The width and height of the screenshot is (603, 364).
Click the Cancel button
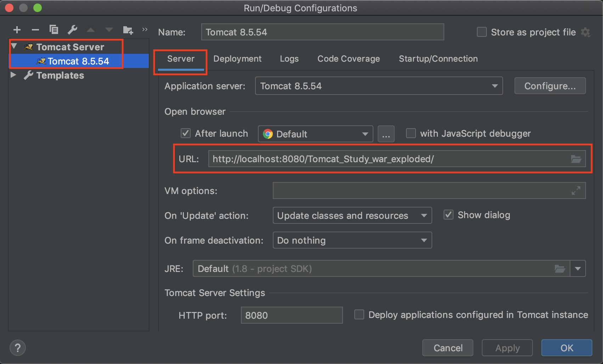(448, 348)
